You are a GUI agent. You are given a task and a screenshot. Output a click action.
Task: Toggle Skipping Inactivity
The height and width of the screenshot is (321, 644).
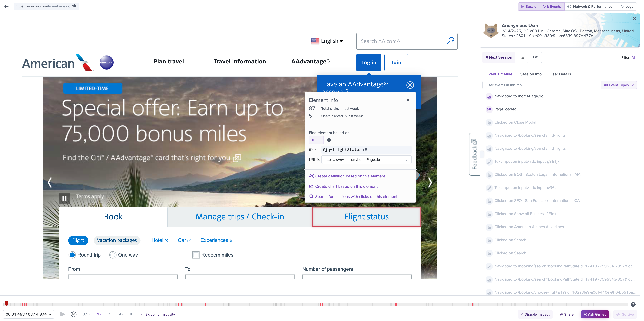coord(158,314)
